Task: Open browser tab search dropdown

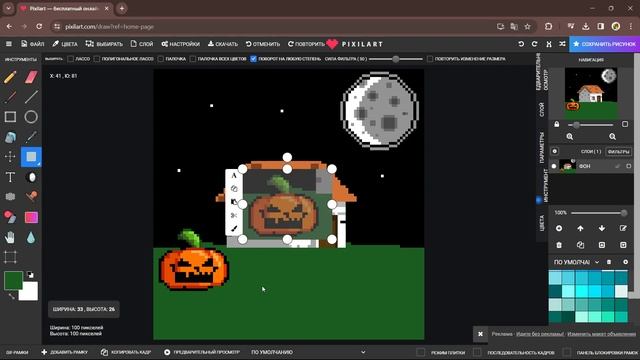Action: pos(8,8)
